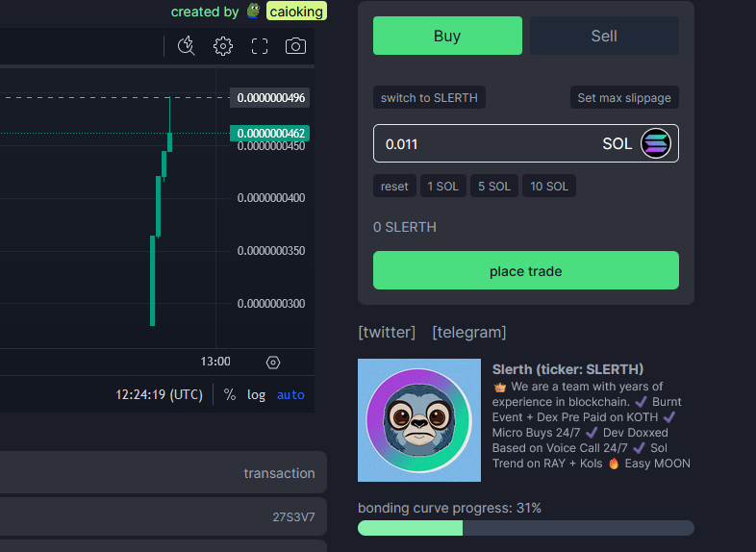Open chart settings gear icon

(223, 46)
